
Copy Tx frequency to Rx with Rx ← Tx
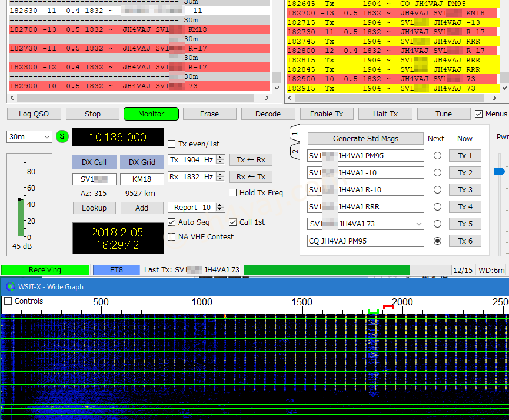click(251, 177)
